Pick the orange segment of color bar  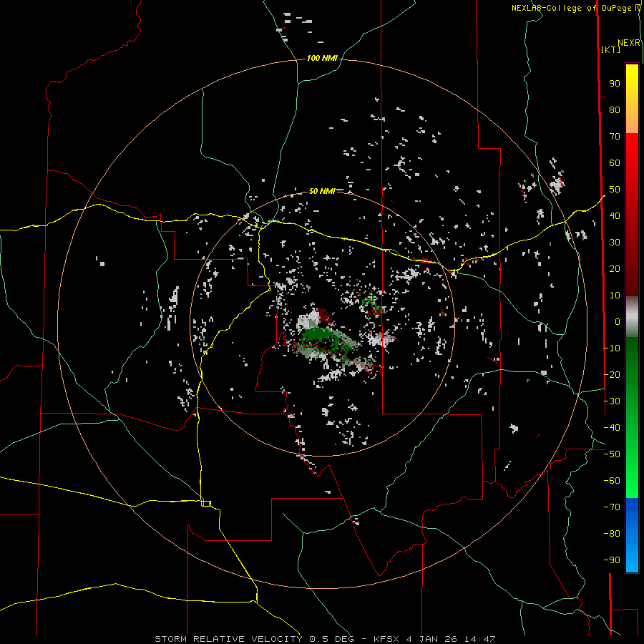[632, 121]
